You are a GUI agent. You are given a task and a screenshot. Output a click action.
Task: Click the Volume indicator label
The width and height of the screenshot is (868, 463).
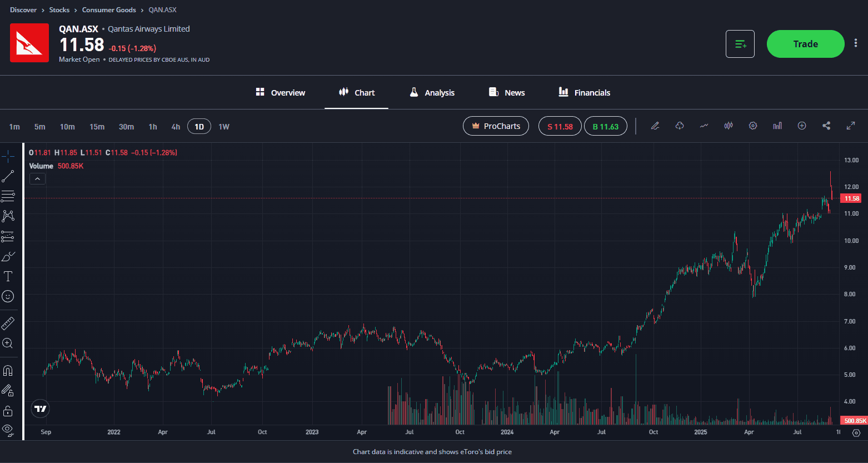tap(41, 166)
